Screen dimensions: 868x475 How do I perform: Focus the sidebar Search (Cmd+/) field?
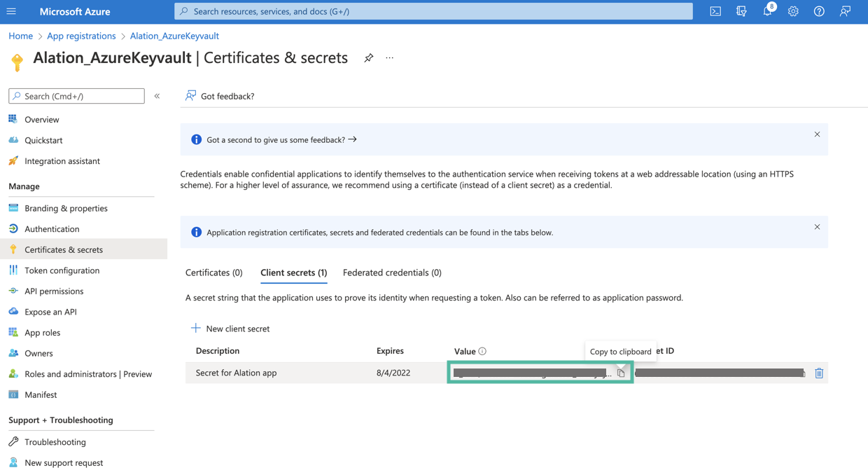tap(76, 96)
